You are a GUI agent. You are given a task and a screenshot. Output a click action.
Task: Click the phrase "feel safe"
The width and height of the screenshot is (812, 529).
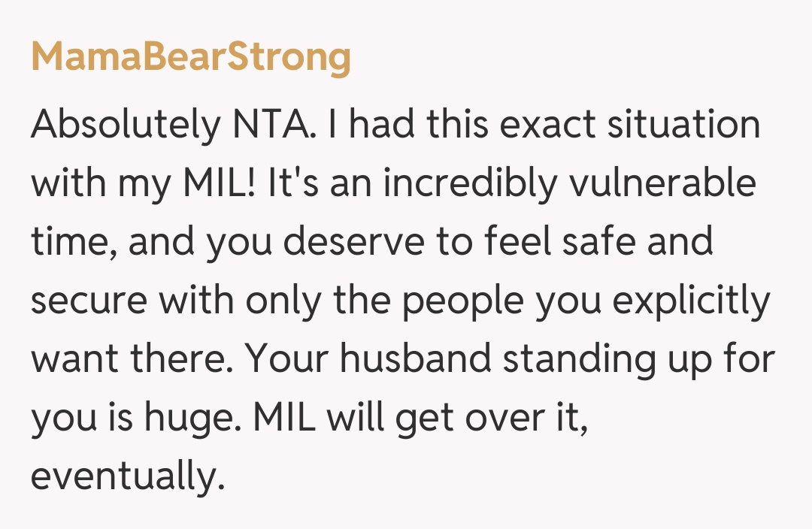(556, 243)
